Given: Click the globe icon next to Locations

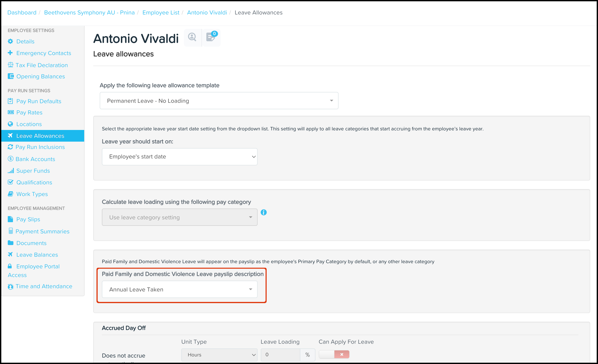Looking at the screenshot, I should pyautogui.click(x=10, y=124).
